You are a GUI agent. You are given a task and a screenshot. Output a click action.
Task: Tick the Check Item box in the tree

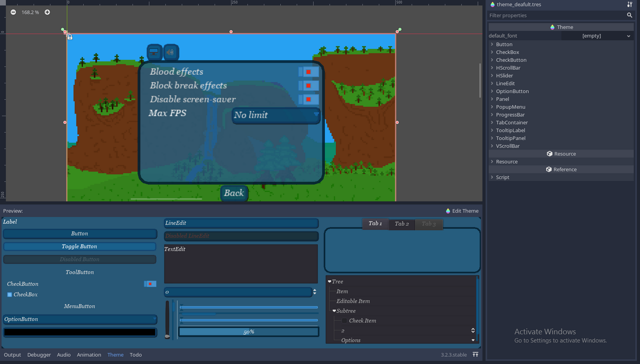[x=344, y=320]
